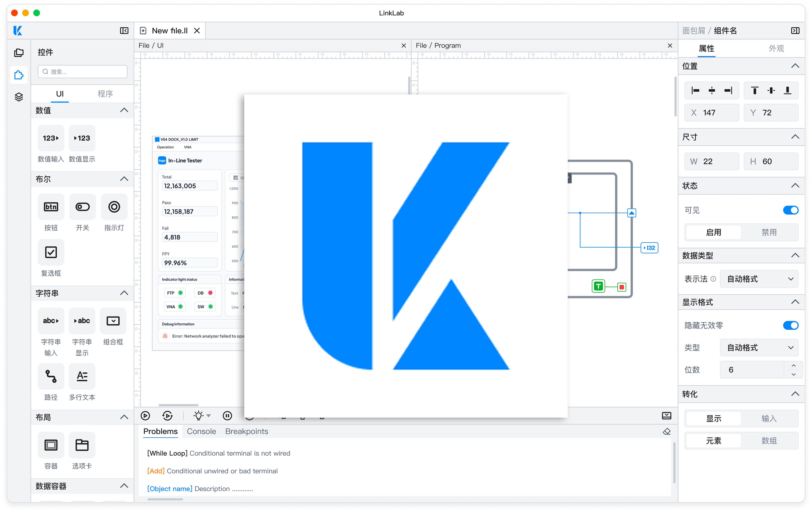
Task: Collapse the left sidebar panel
Action: tap(124, 31)
